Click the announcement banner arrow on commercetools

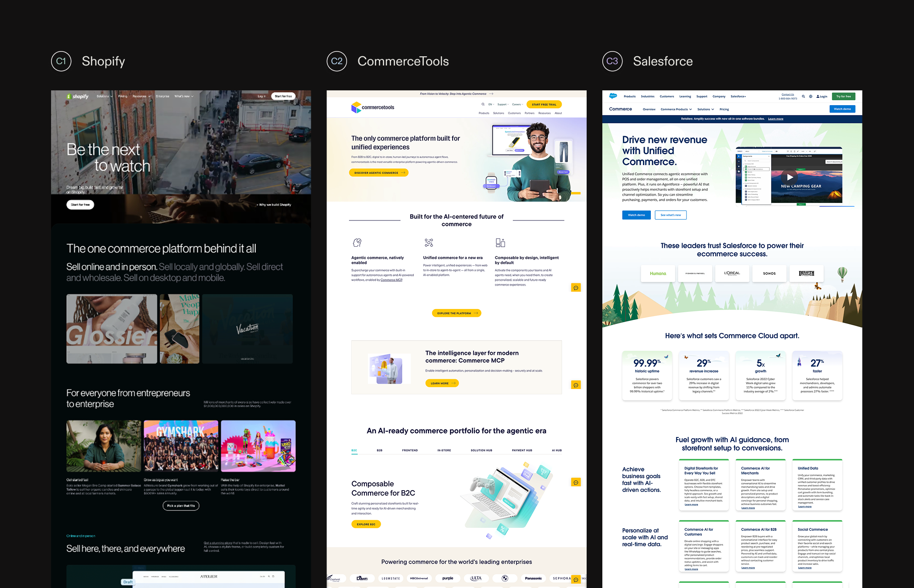[x=491, y=94]
